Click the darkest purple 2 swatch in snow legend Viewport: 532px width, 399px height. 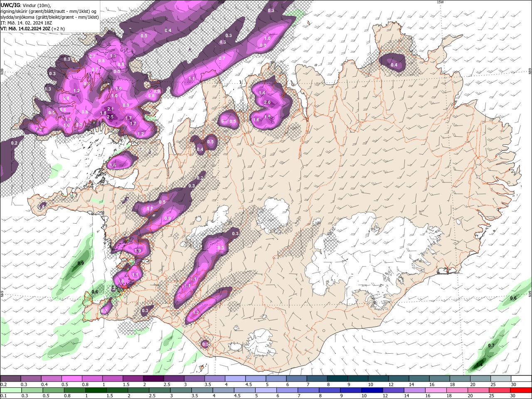click(x=153, y=379)
